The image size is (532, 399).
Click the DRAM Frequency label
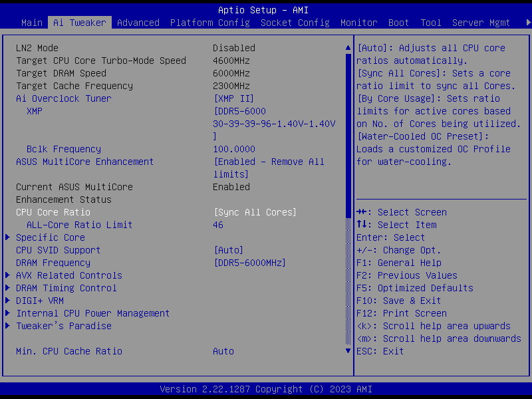[x=53, y=263]
